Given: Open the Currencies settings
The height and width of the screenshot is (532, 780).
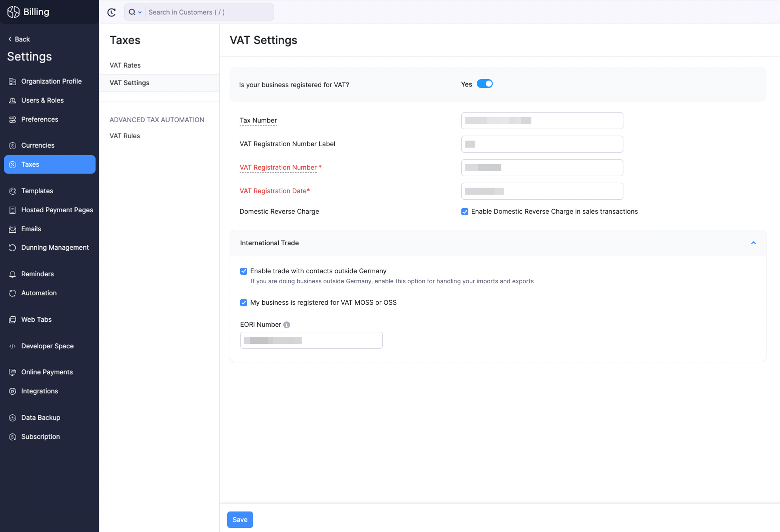Looking at the screenshot, I should point(38,145).
